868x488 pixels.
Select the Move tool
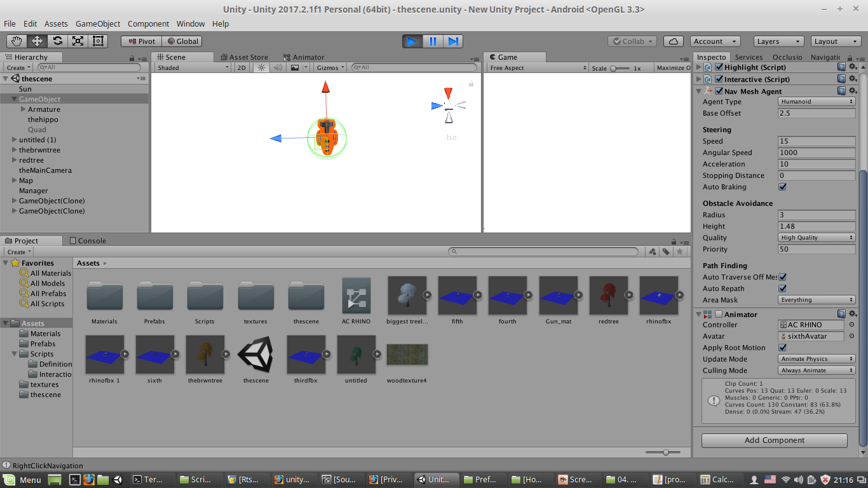pyautogui.click(x=37, y=41)
